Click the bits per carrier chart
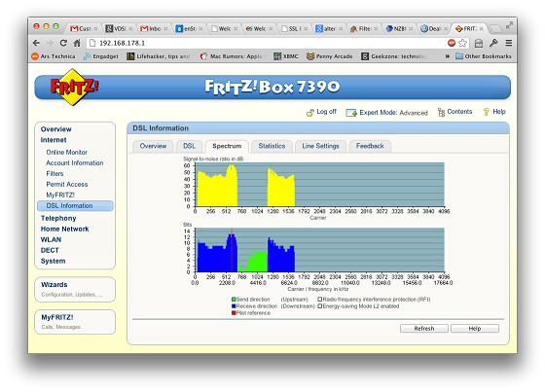545x392 pixels. coord(319,250)
